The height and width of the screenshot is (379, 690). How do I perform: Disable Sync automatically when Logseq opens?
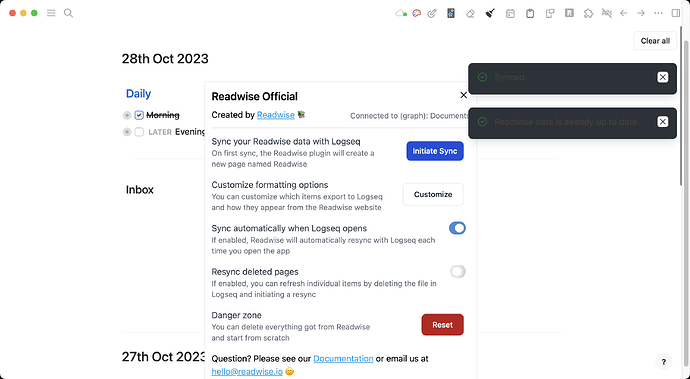click(x=457, y=228)
